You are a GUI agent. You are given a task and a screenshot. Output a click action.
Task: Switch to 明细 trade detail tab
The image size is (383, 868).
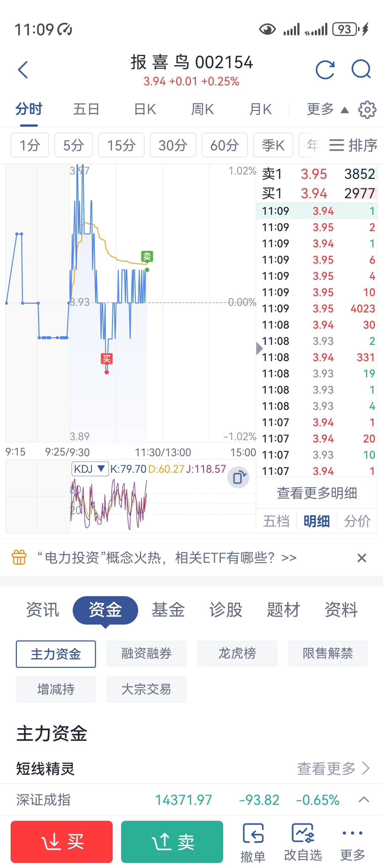[317, 521]
